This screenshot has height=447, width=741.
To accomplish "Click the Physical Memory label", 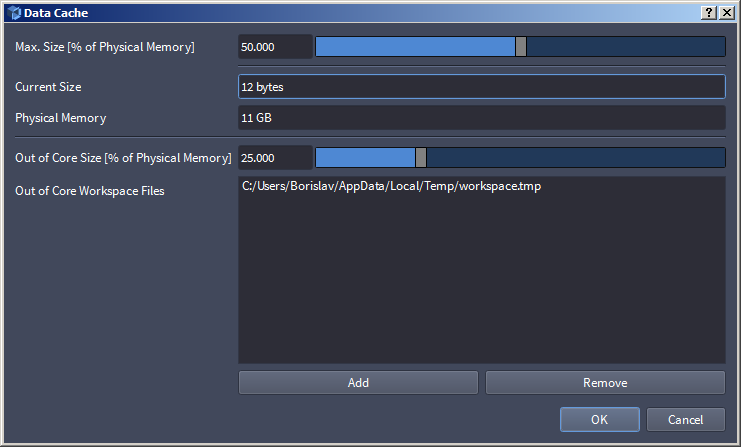I will [x=60, y=118].
